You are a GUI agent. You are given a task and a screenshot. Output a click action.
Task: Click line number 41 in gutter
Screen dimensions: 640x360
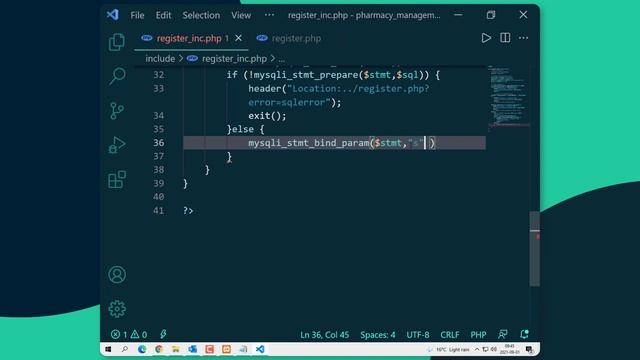[159, 211]
